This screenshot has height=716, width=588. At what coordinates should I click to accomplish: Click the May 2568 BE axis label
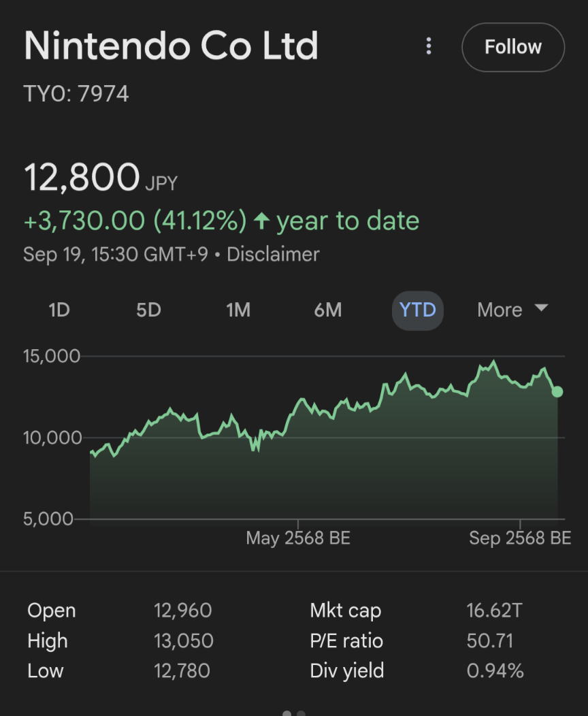(x=298, y=538)
